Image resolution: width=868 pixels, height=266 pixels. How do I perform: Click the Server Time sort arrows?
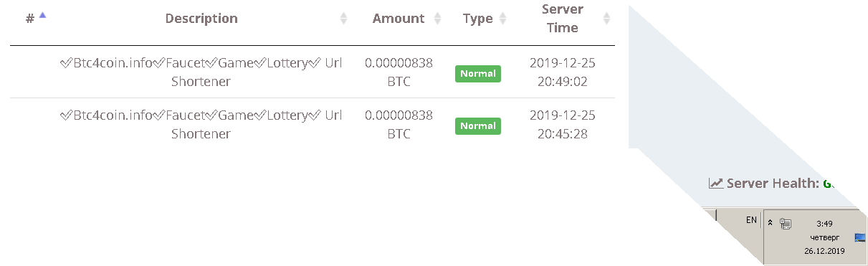click(607, 19)
